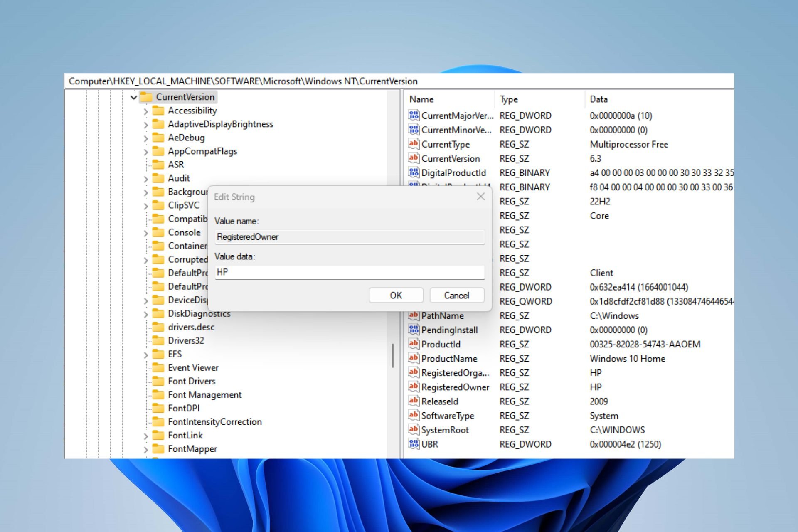
Task: Click the SoftwareType string value icon
Action: click(x=414, y=415)
